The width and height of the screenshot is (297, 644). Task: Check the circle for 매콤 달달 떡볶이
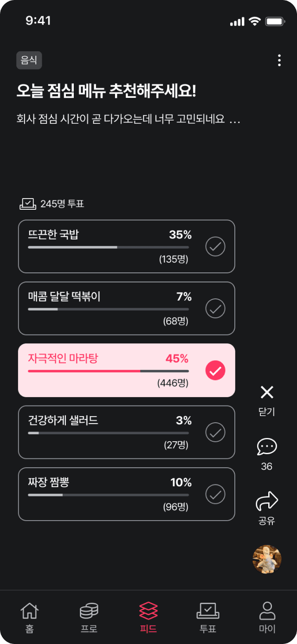pyautogui.click(x=215, y=308)
